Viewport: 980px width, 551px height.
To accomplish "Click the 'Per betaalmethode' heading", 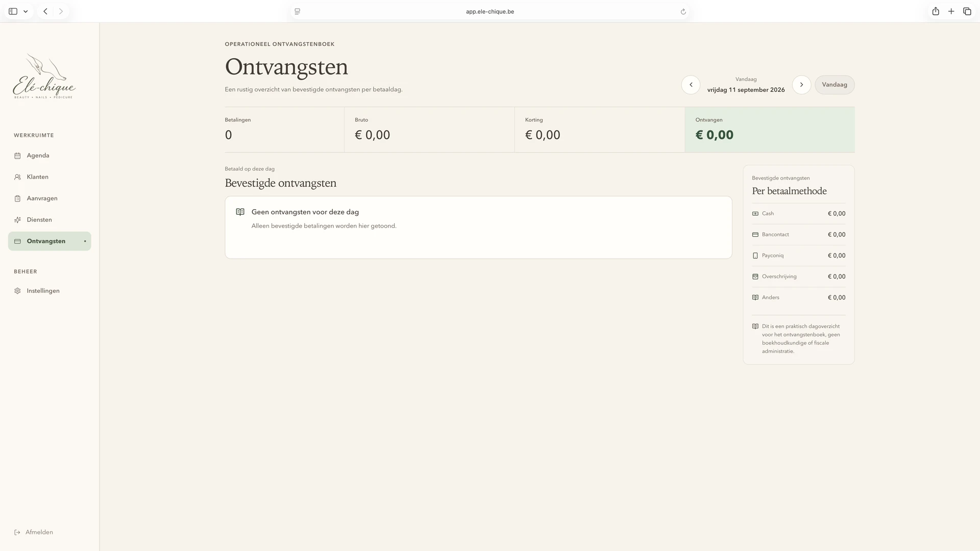I will [789, 191].
